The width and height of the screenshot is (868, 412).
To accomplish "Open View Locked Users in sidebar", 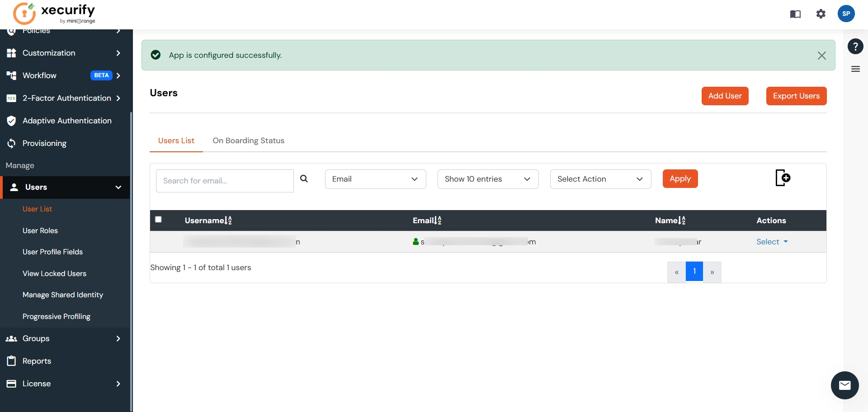I will (54, 273).
